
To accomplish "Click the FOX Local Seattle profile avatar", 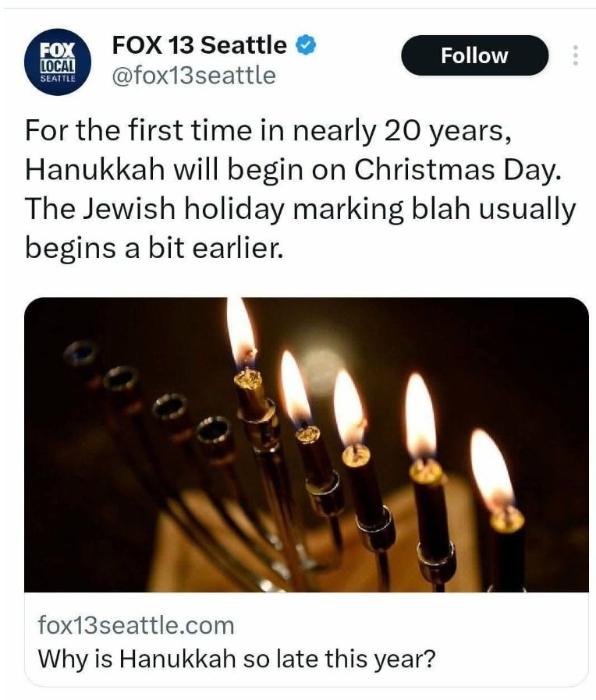I will pyautogui.click(x=59, y=61).
